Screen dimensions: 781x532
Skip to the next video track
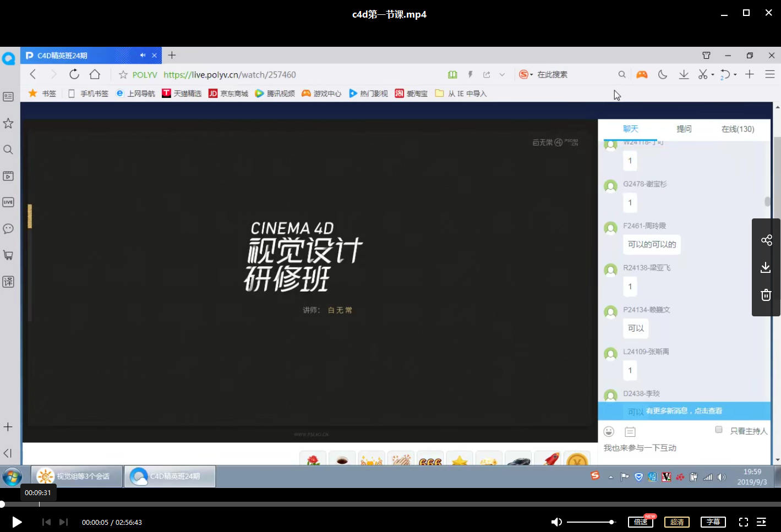pyautogui.click(x=63, y=522)
